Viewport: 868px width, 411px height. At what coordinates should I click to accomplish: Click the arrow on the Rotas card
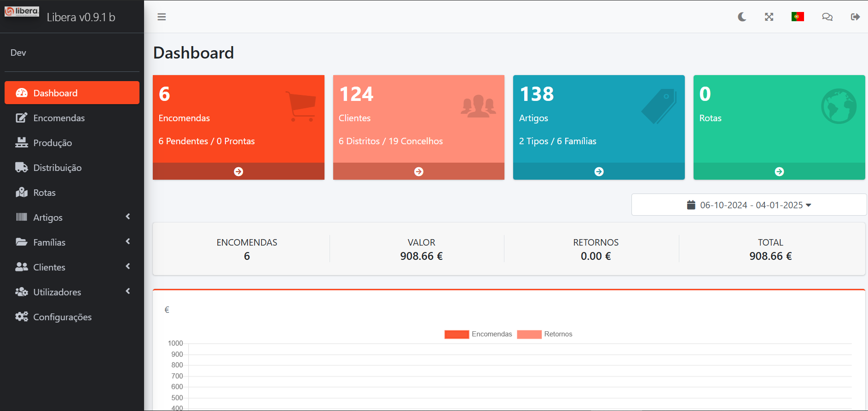pos(779,171)
